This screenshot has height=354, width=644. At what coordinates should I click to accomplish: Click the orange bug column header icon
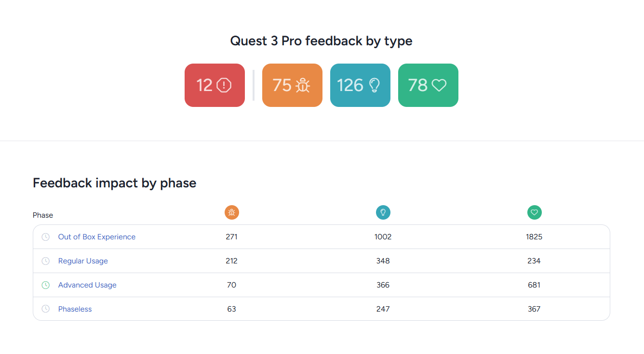(x=232, y=212)
